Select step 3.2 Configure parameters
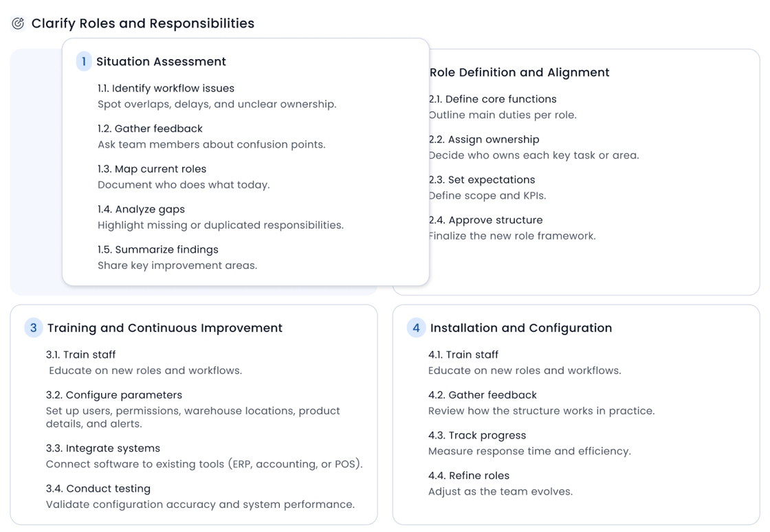 (114, 395)
